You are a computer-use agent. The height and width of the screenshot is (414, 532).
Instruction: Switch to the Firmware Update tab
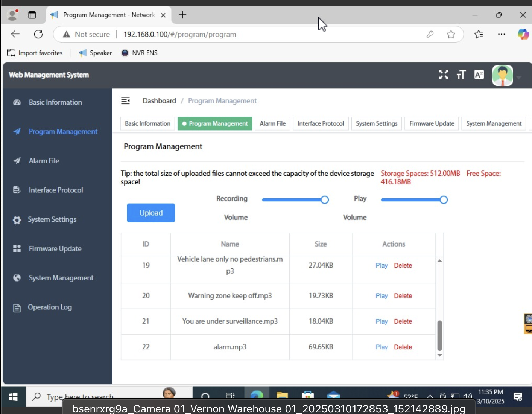[x=432, y=123]
